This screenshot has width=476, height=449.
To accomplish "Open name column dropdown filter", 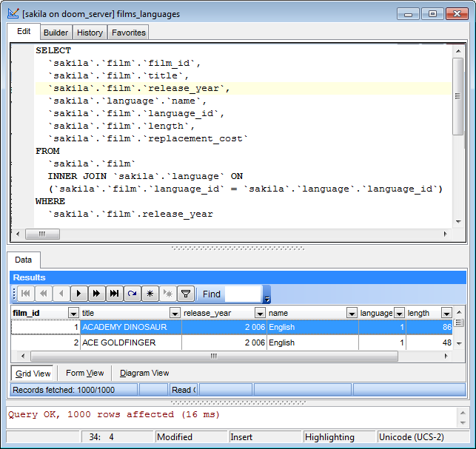I will (x=352, y=313).
